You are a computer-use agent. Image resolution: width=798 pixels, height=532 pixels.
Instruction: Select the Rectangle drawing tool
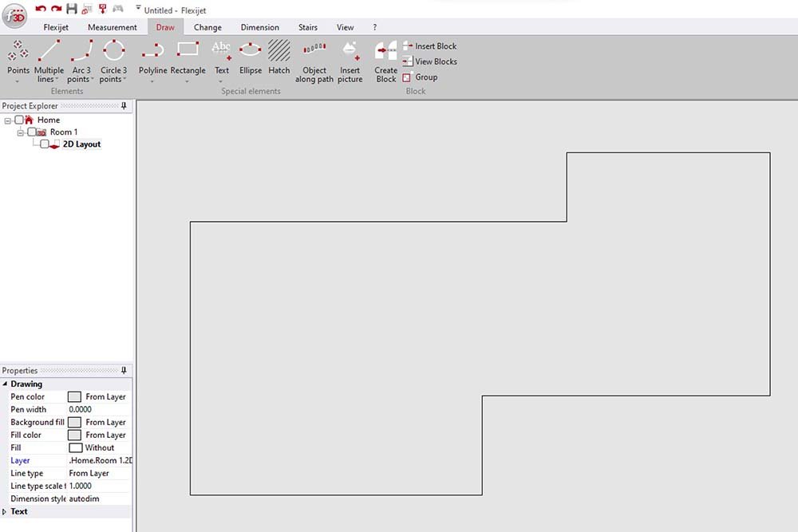coord(188,56)
